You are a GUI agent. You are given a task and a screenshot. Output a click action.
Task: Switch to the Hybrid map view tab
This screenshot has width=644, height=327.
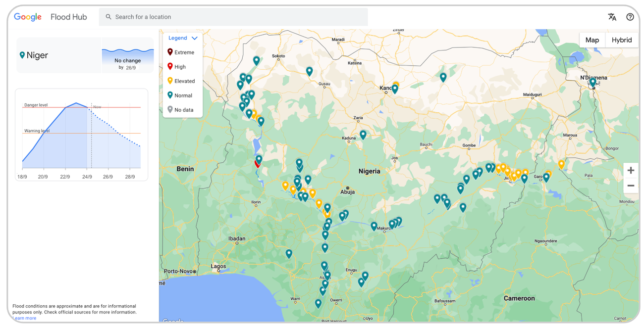tap(622, 40)
